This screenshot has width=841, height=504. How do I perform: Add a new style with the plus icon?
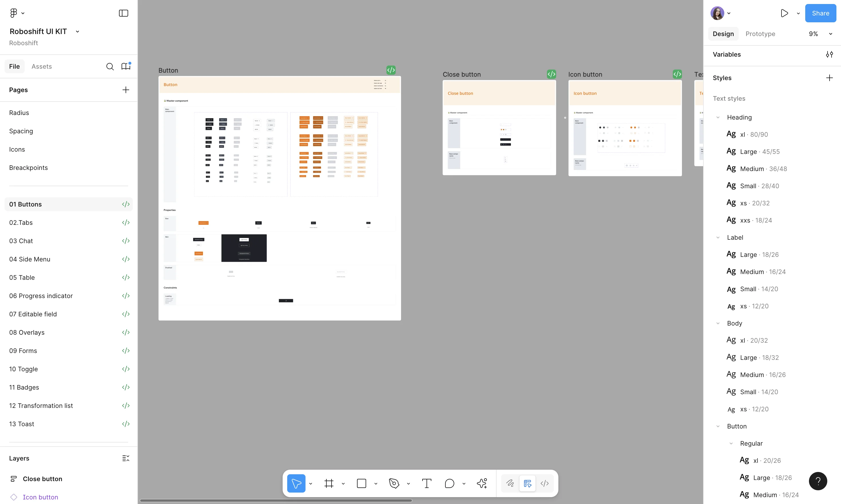(830, 78)
